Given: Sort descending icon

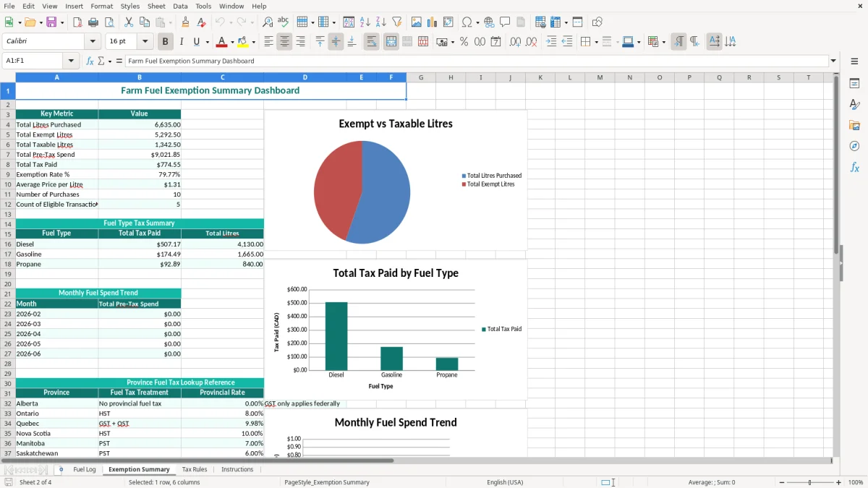Looking at the screenshot, I should pos(381,22).
